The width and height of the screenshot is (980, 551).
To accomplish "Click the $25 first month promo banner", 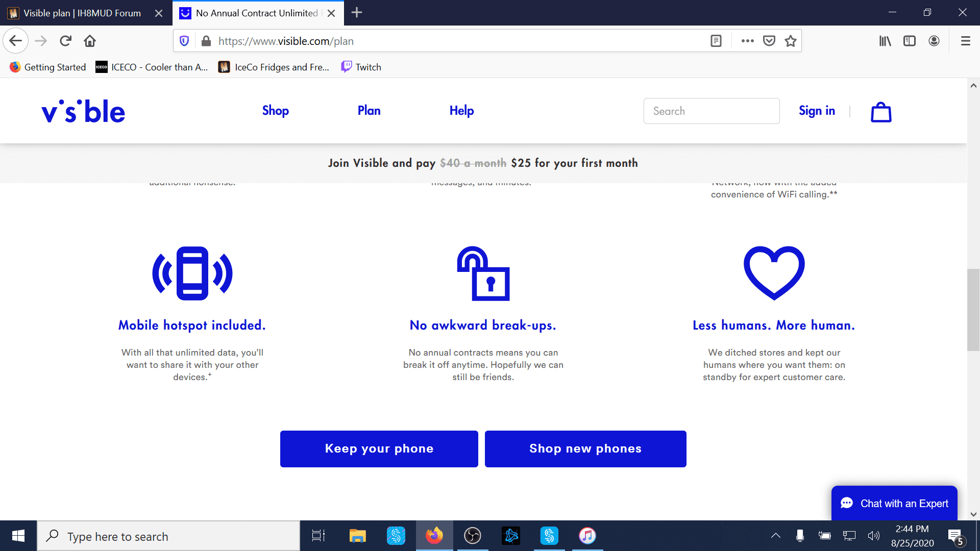I will point(483,163).
